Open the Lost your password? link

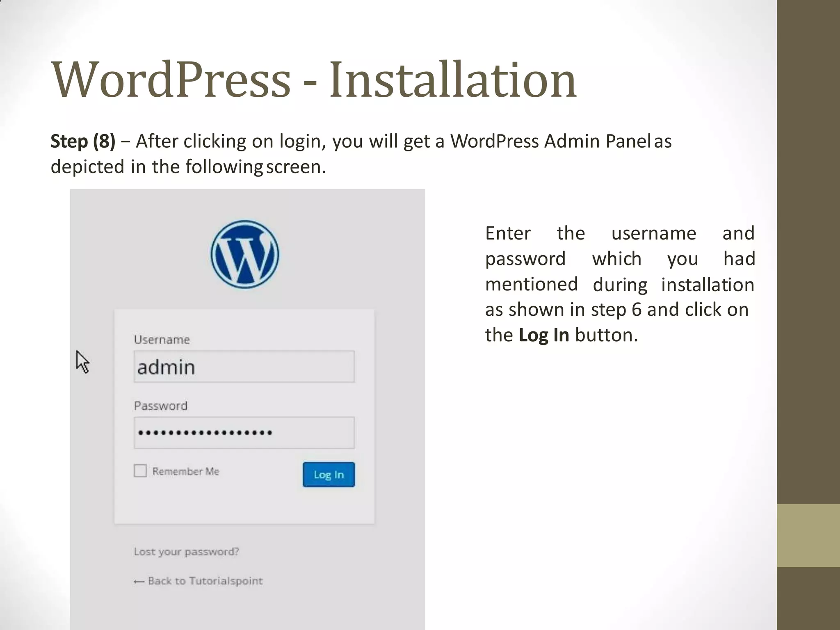coord(186,552)
